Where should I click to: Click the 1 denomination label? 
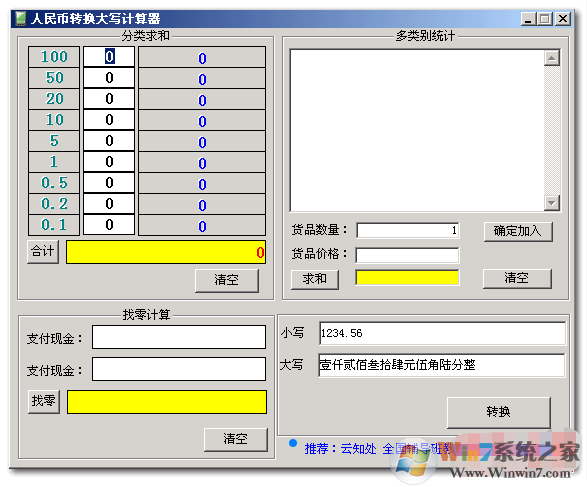[x=54, y=162]
